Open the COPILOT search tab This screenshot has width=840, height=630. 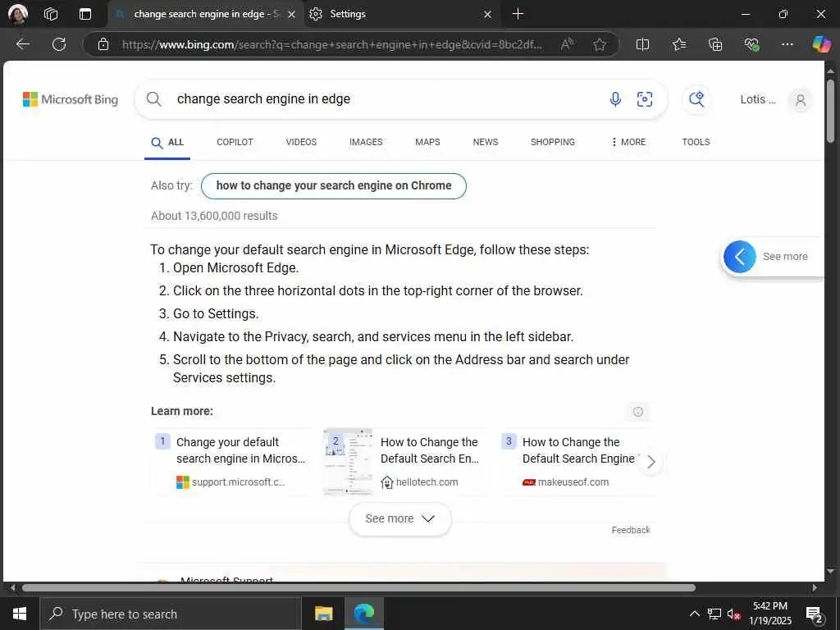click(x=235, y=142)
